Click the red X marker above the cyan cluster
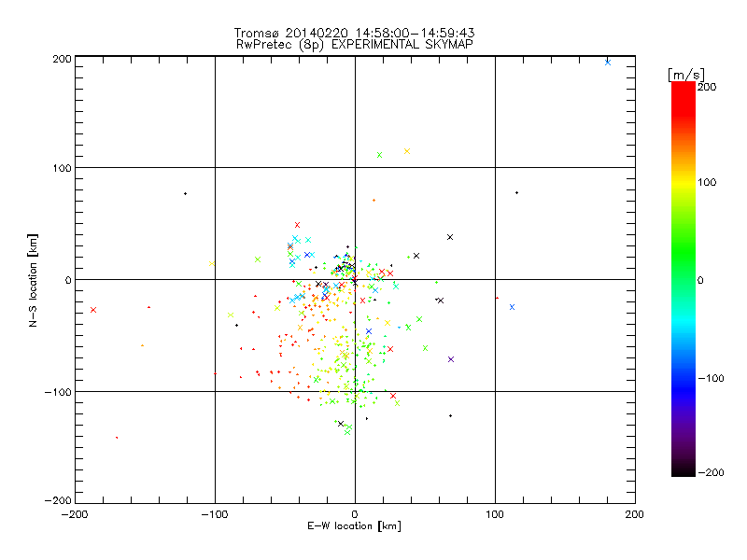The width and height of the screenshot is (747, 560). pyautogui.click(x=297, y=225)
